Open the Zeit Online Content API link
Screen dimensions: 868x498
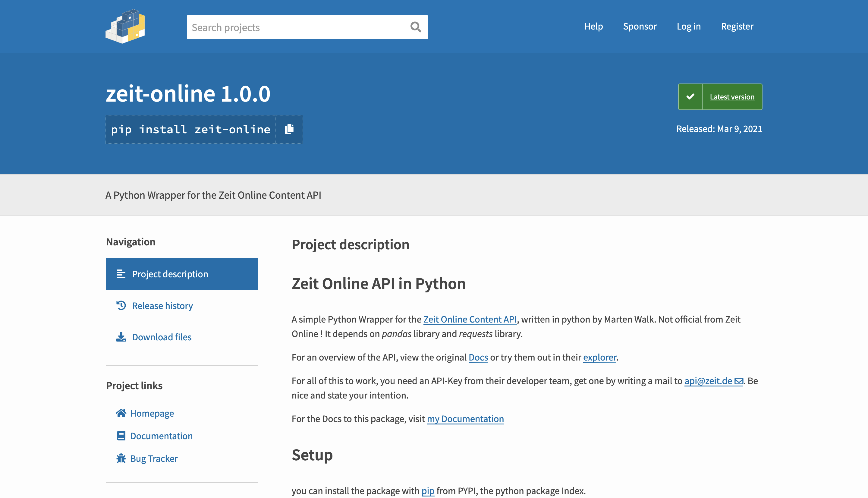click(x=470, y=319)
